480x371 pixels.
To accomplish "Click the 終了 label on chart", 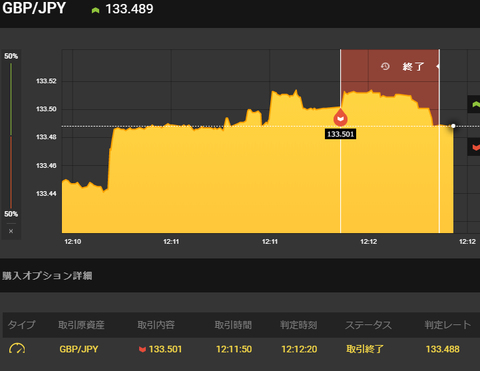I will pyautogui.click(x=413, y=67).
